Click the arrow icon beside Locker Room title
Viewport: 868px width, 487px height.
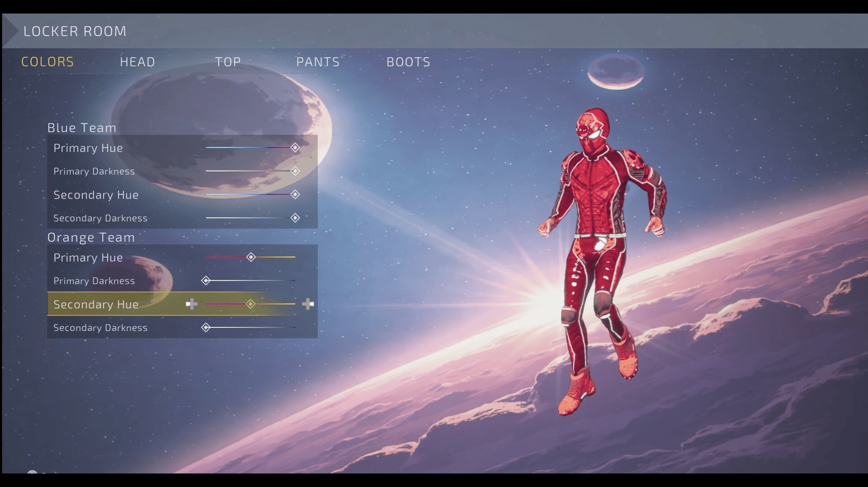pos(10,31)
